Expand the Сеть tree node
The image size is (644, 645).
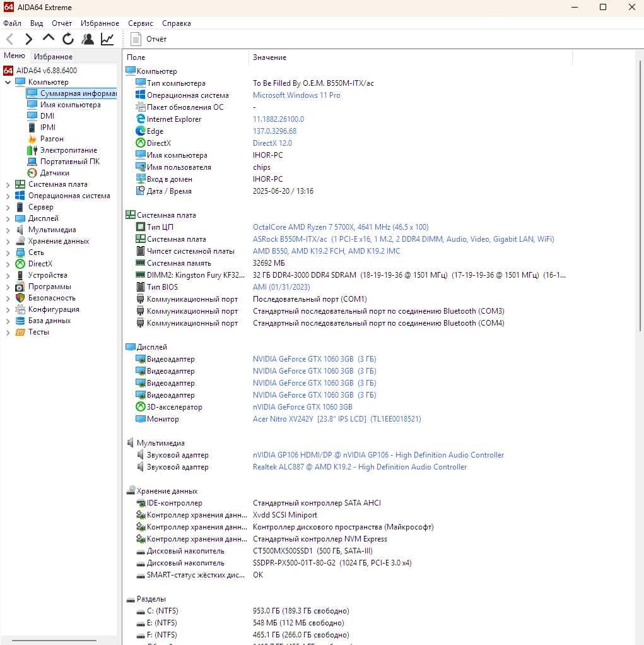tap(8, 254)
